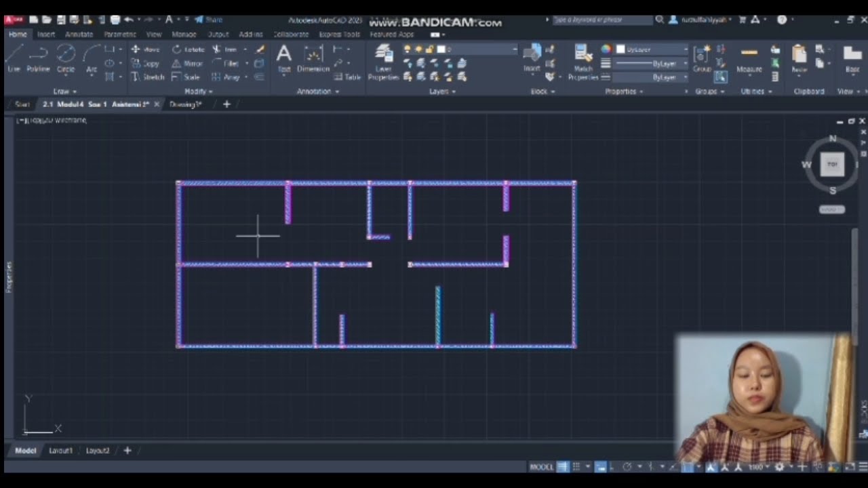Viewport: 868px width, 488px height.
Task: Select the Circle tool
Action: click(x=66, y=58)
